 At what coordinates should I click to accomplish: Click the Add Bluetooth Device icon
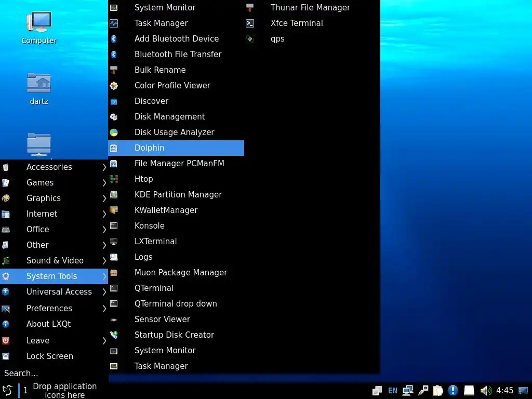(114, 38)
